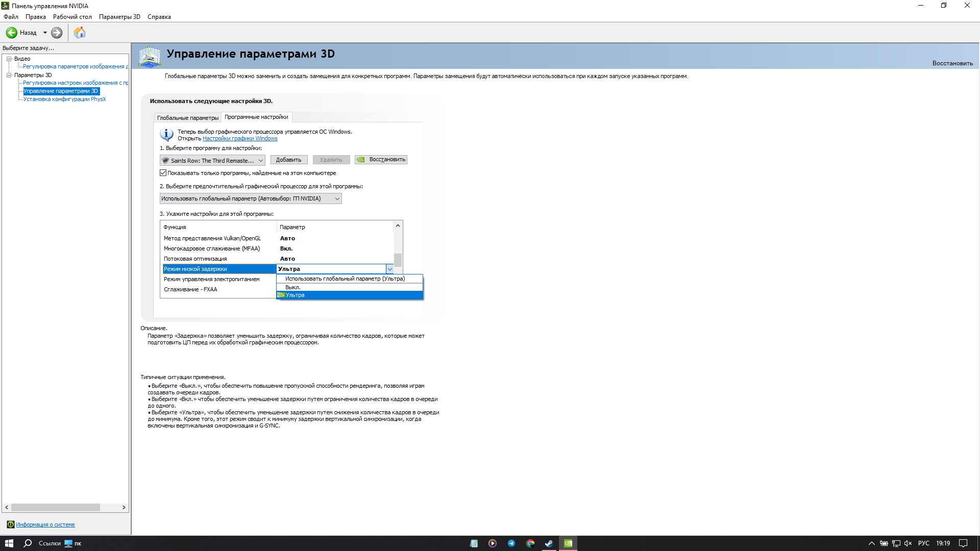Select Управление параметрами 3D tree item
Screen dimensions: 980x551
61,91
